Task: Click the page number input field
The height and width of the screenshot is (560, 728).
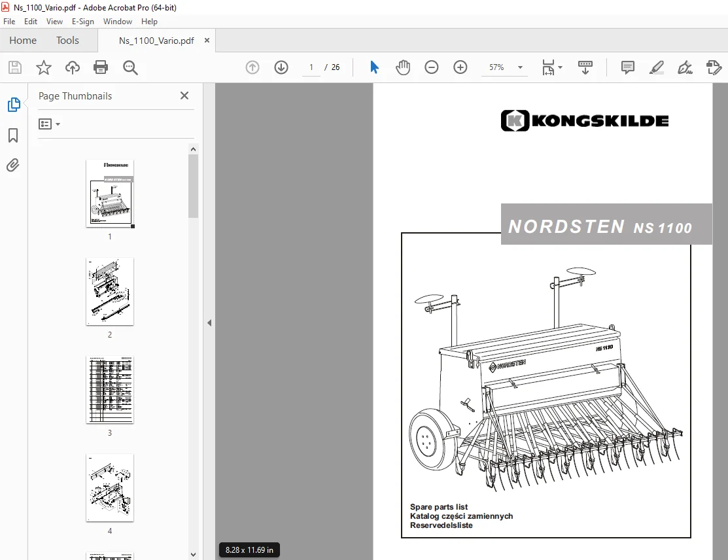Action: click(x=311, y=67)
